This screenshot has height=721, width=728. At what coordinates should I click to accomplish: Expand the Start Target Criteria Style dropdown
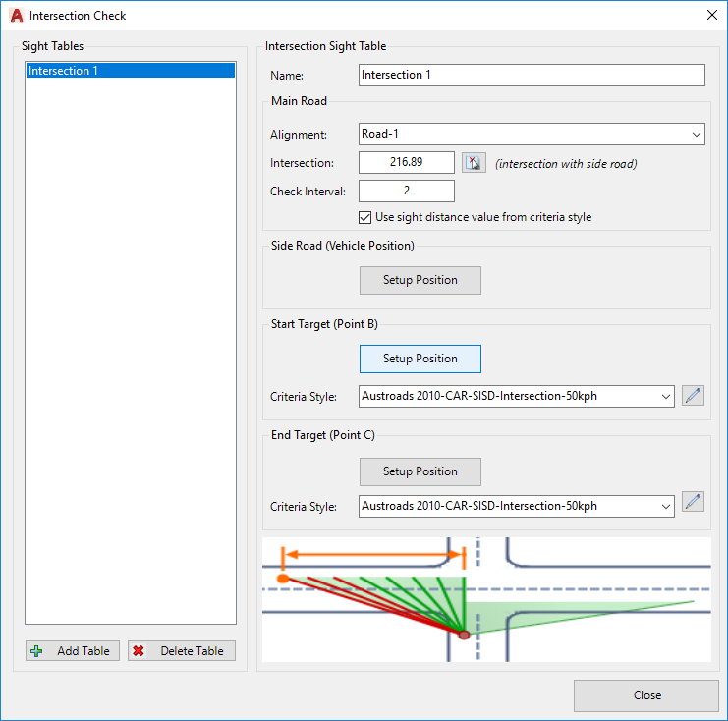(x=517, y=397)
